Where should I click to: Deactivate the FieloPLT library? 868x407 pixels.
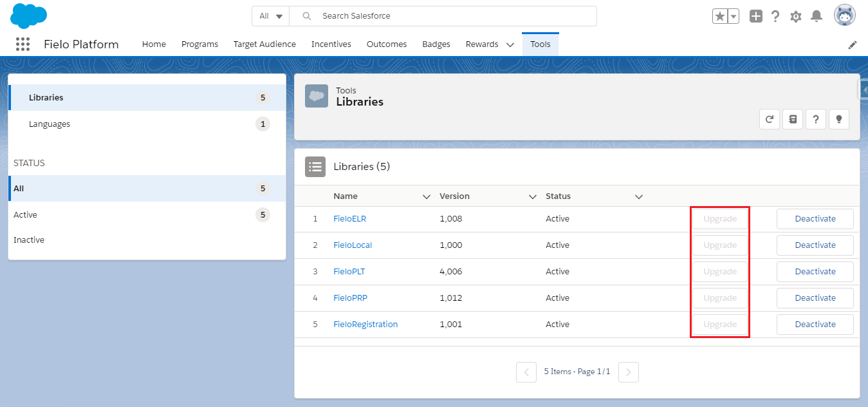tap(815, 272)
